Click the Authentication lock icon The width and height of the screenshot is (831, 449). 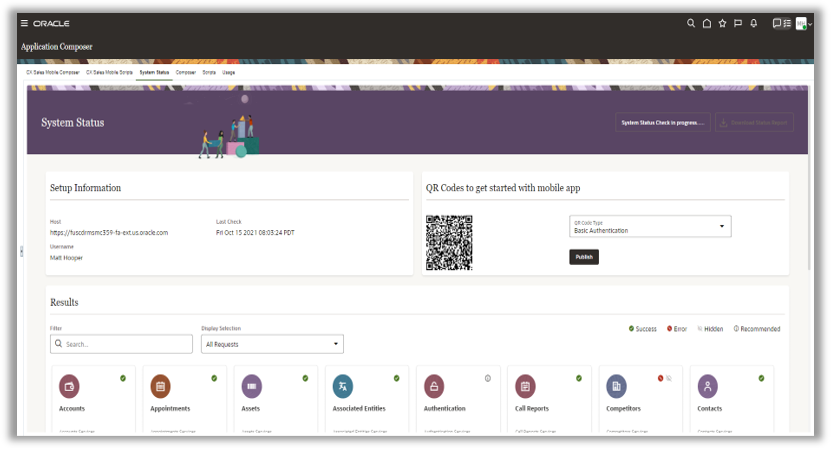tap(434, 386)
